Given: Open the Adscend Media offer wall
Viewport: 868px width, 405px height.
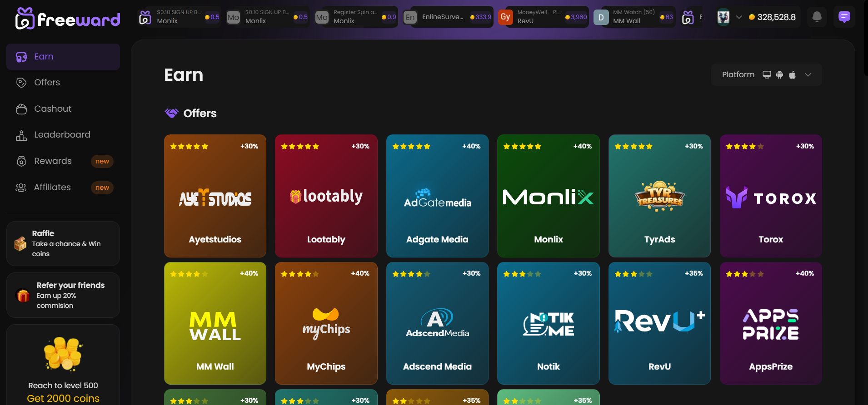Looking at the screenshot, I should [x=437, y=323].
